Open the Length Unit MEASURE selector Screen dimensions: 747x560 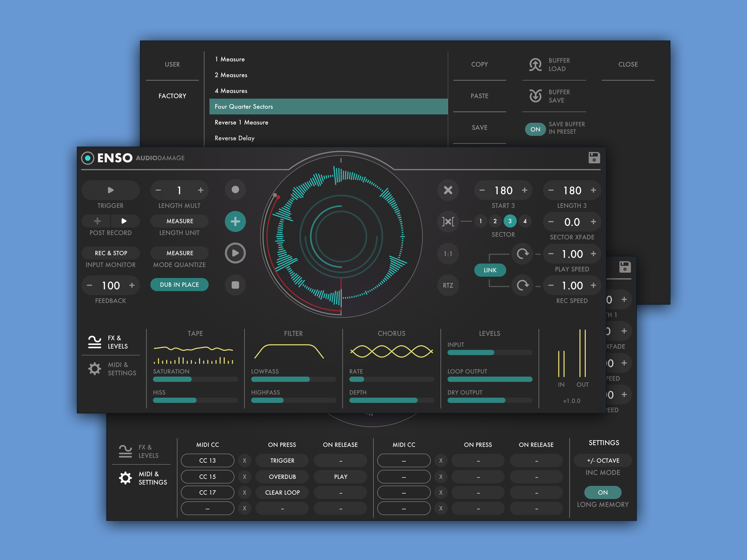pyautogui.click(x=179, y=221)
